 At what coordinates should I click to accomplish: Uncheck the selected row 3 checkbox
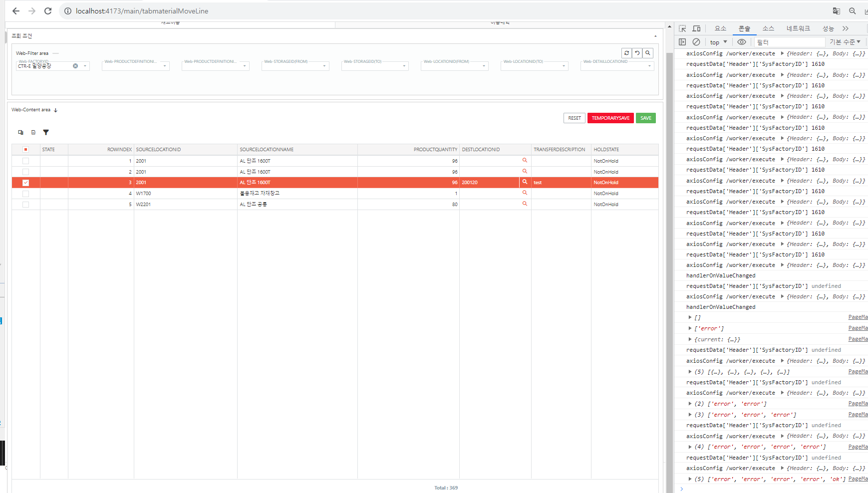26,183
